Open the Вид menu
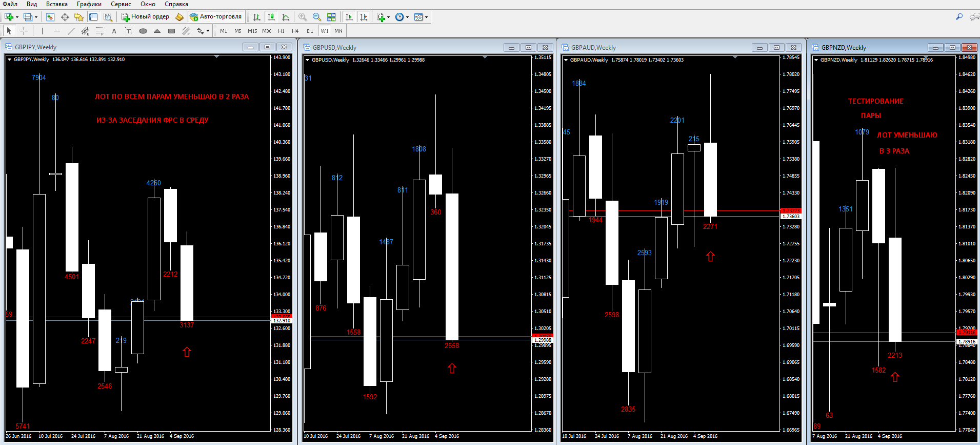 pyautogui.click(x=32, y=4)
